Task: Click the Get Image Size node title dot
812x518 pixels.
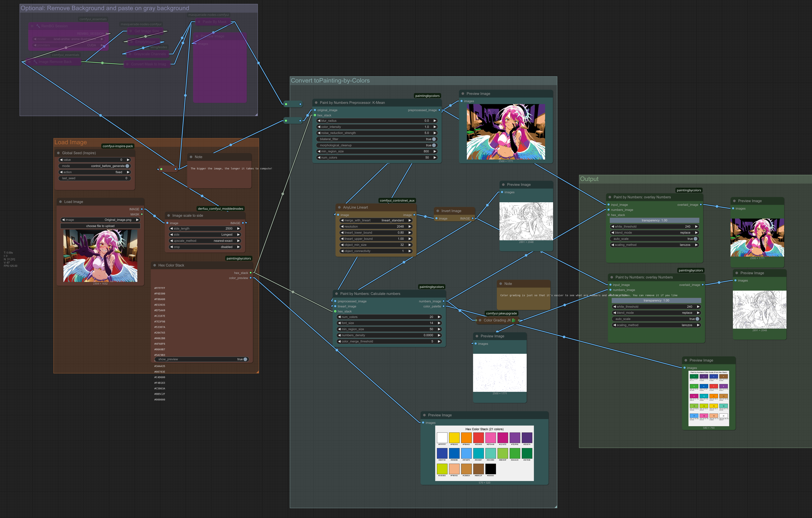Action: pos(131,31)
